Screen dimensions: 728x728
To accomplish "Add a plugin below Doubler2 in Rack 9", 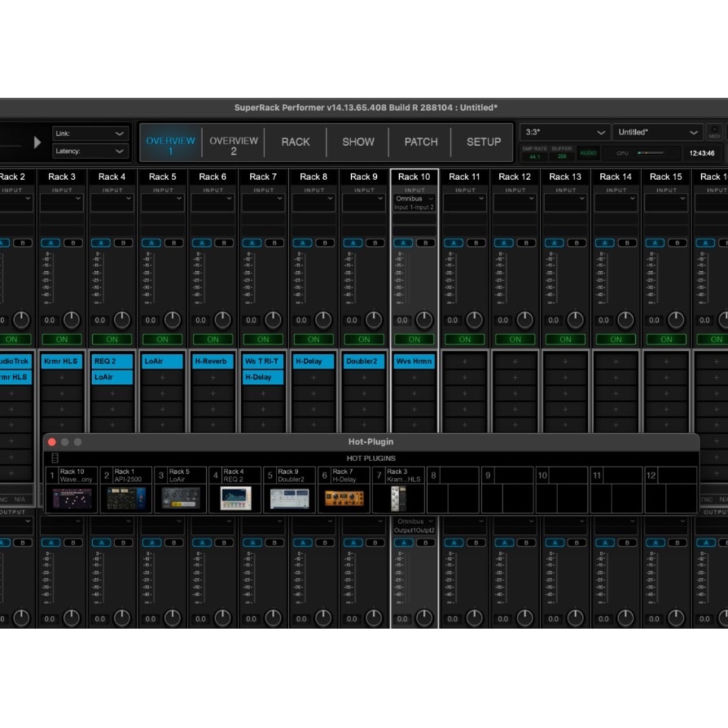I will point(364,377).
